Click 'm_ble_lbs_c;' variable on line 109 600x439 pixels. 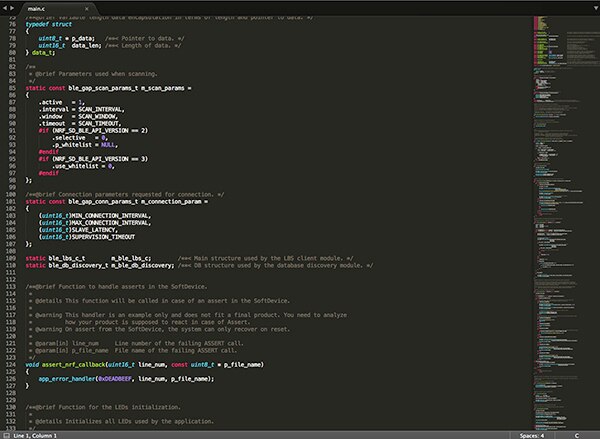click(x=131, y=258)
